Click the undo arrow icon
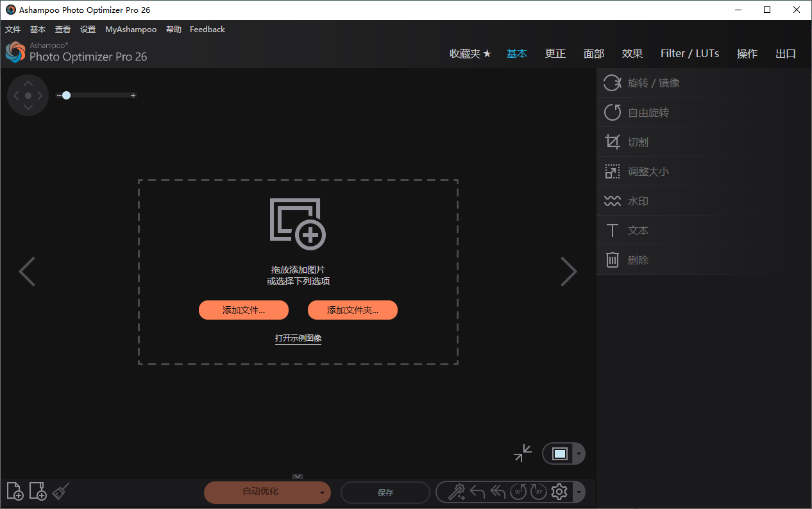 click(x=477, y=491)
